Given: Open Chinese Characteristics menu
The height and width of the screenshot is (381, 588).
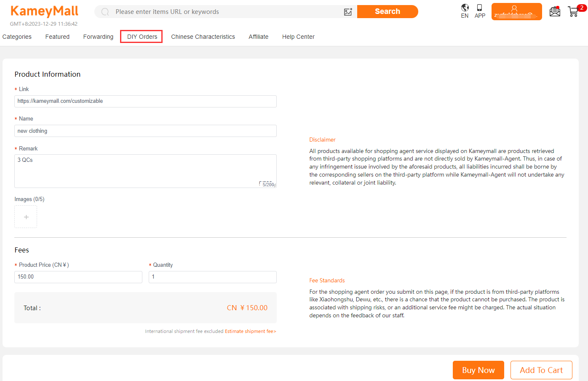Looking at the screenshot, I should tap(203, 37).
